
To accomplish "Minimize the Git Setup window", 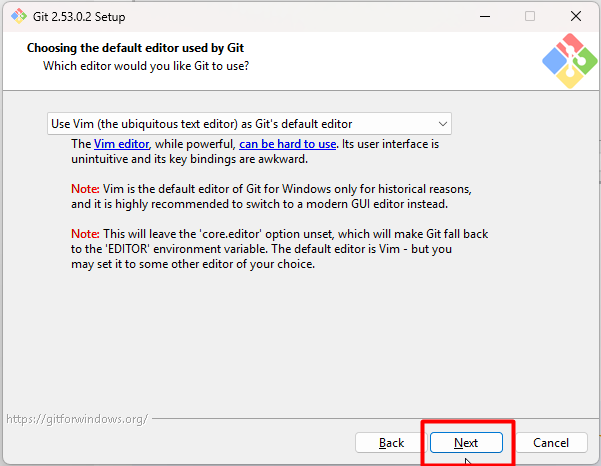I will click(x=485, y=16).
